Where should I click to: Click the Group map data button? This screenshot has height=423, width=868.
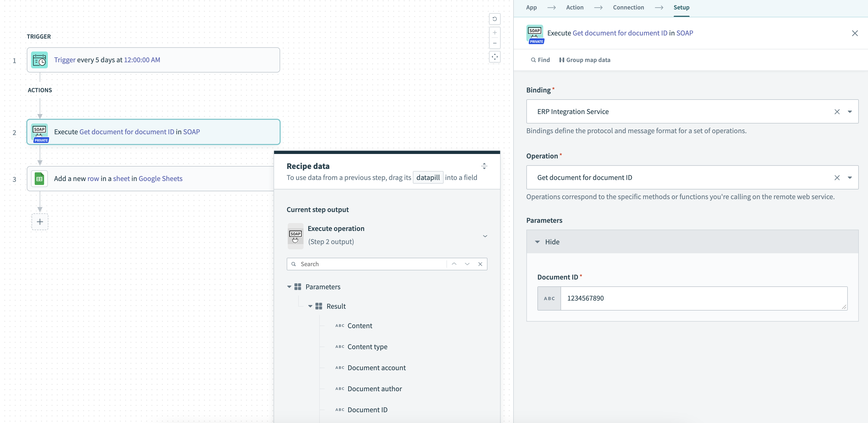[585, 60]
